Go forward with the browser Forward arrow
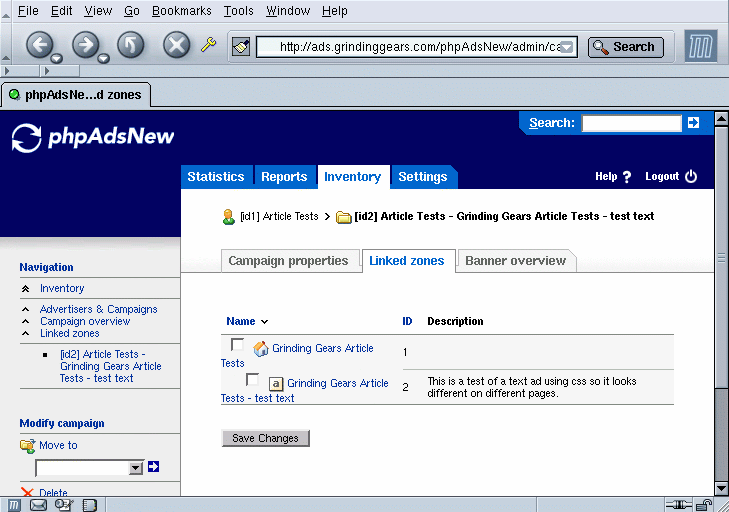This screenshot has height=512, width=729. click(x=85, y=45)
